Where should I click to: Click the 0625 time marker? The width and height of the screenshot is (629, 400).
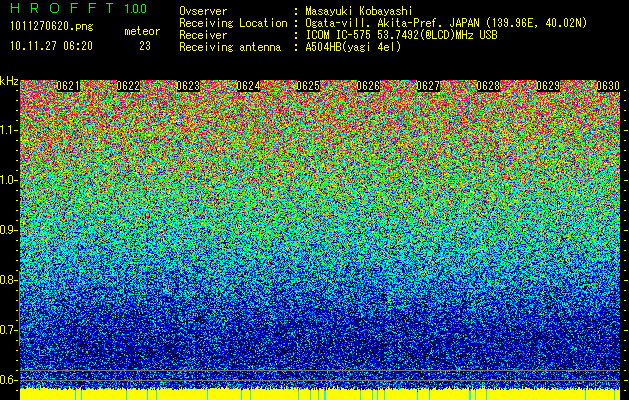[308, 86]
